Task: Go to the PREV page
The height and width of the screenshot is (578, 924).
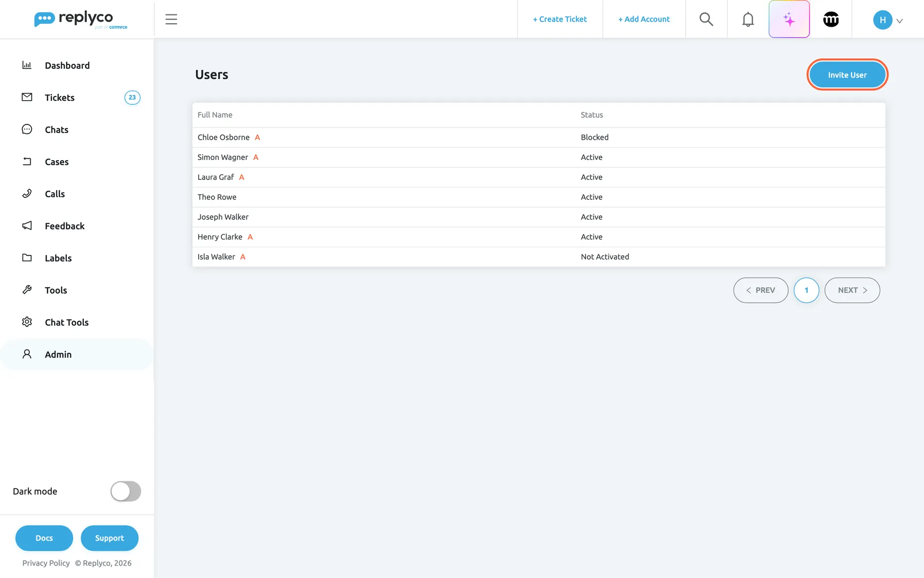Action: pyautogui.click(x=761, y=290)
